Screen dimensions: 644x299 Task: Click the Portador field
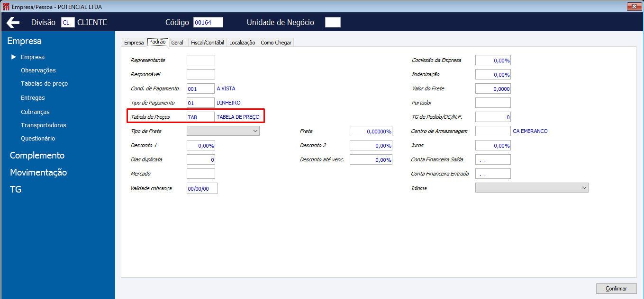[493, 103]
